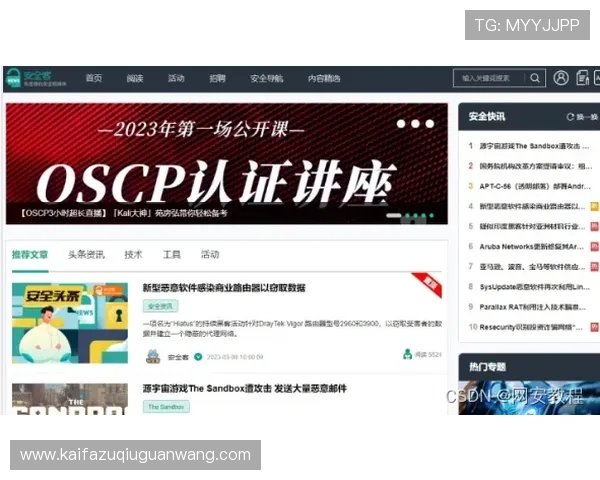Viewport: 600px width, 480px height.
Task: Click the red badge on news item 7
Action: click(594, 267)
